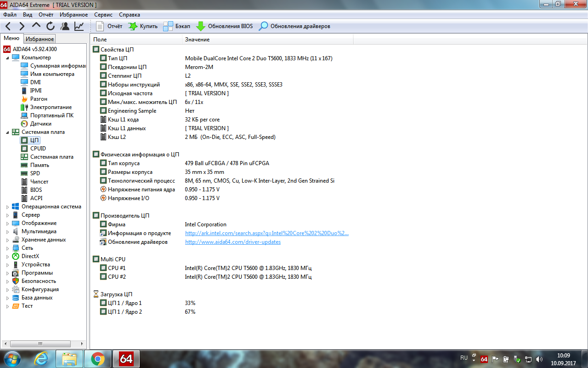Open Обновления BIOS toolbar button

pyautogui.click(x=224, y=26)
